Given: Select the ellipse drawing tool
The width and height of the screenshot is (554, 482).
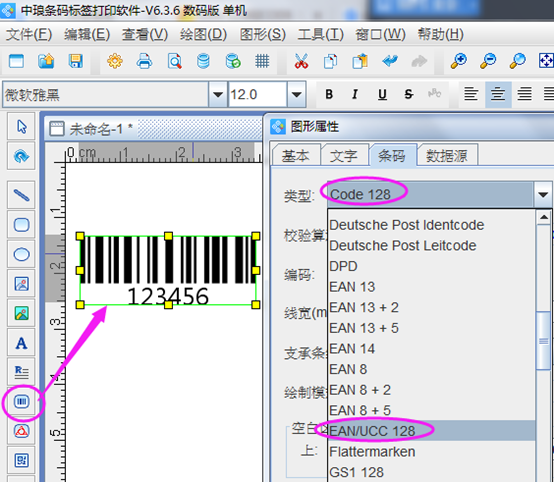Looking at the screenshot, I should coord(22,254).
